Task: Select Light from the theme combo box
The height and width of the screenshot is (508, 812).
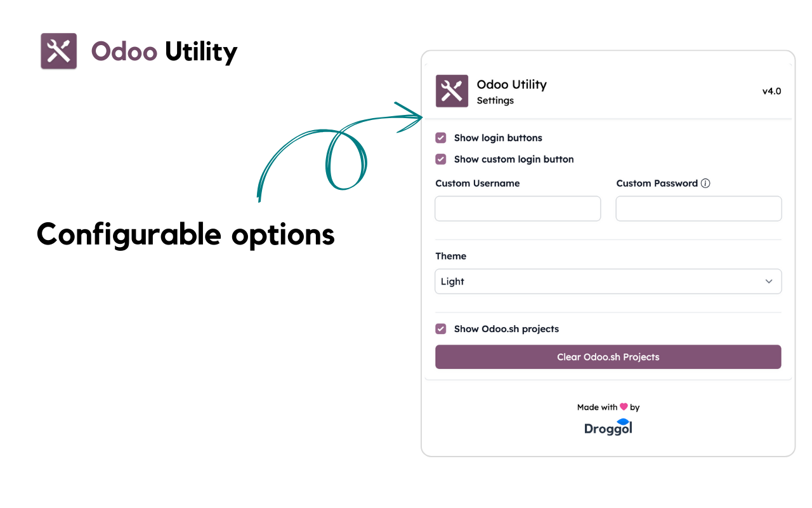Action: (x=608, y=281)
